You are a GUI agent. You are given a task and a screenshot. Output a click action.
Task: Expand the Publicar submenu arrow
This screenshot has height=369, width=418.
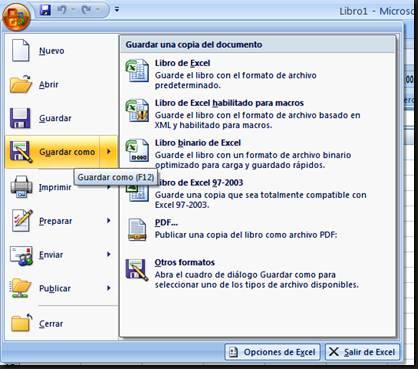point(109,288)
